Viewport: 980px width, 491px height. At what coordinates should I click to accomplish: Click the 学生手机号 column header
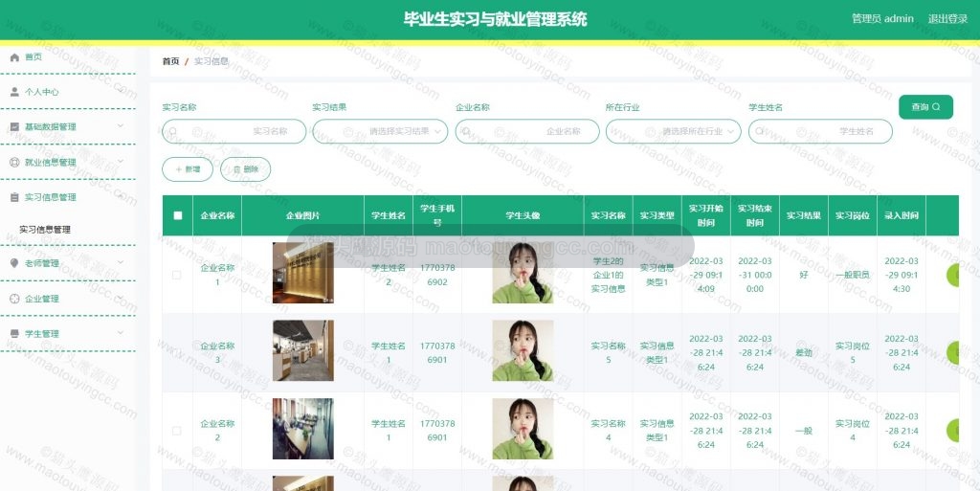coord(437,215)
